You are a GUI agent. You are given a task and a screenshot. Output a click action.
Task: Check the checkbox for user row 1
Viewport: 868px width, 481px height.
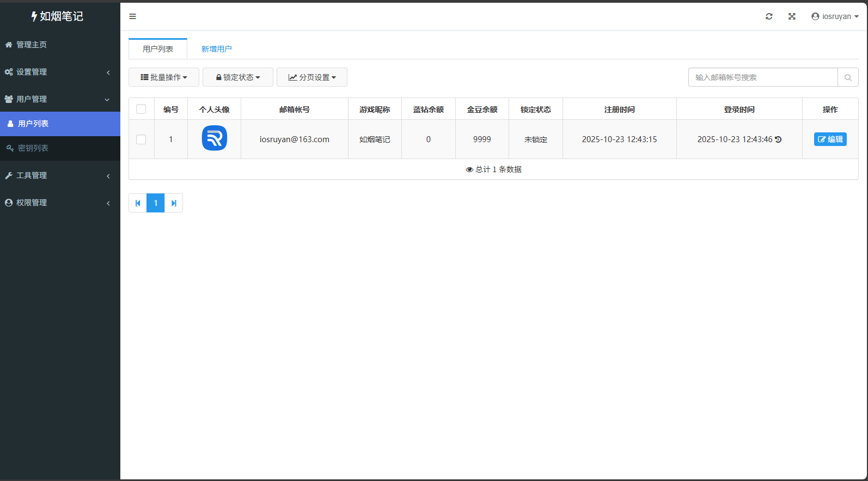point(141,139)
